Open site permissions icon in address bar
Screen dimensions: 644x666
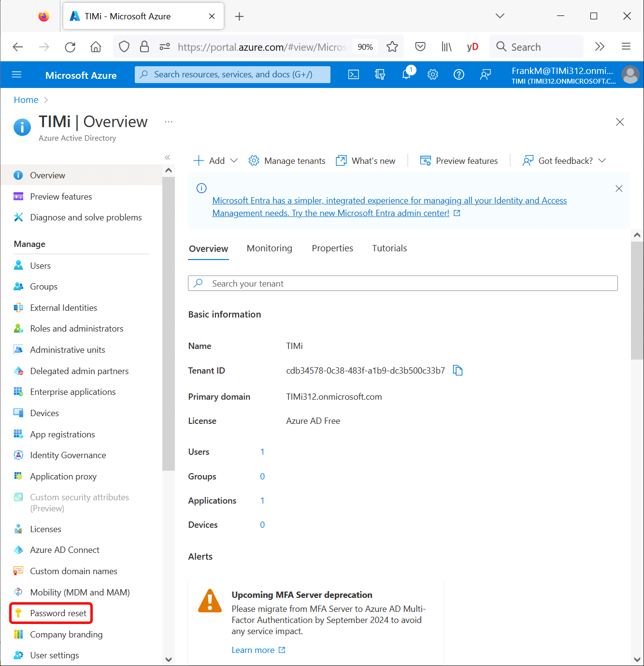[x=165, y=46]
